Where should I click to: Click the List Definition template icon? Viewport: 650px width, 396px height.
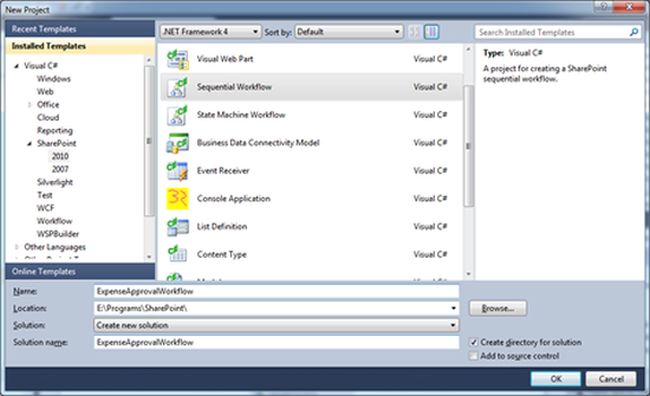tap(177, 227)
